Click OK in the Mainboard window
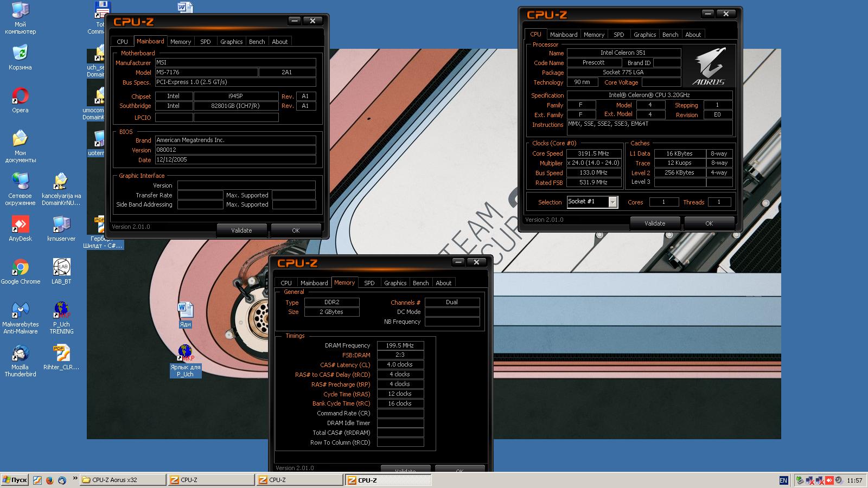 (x=296, y=230)
